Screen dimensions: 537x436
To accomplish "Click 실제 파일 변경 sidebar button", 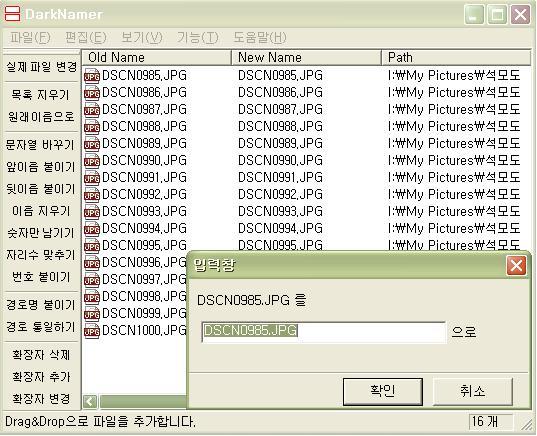I will [41, 67].
